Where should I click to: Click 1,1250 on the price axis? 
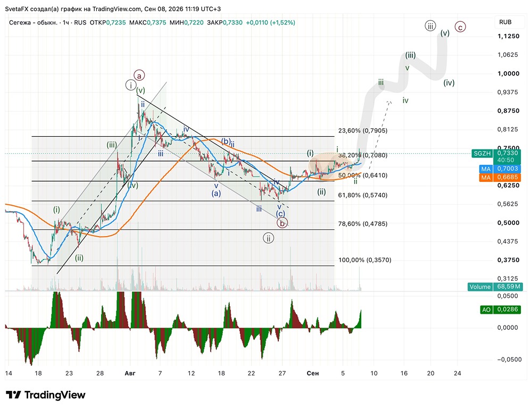tap(508, 36)
